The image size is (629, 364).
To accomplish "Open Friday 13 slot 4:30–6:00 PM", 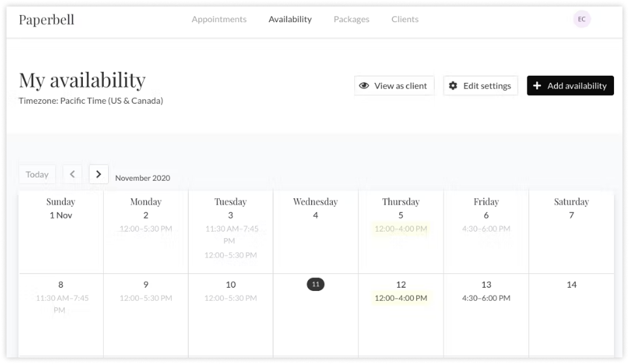I will pyautogui.click(x=486, y=298).
